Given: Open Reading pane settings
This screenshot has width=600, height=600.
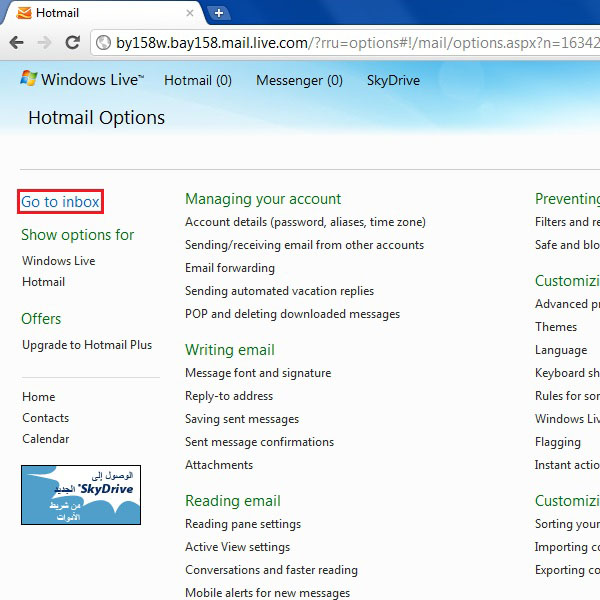Looking at the screenshot, I should click(243, 524).
